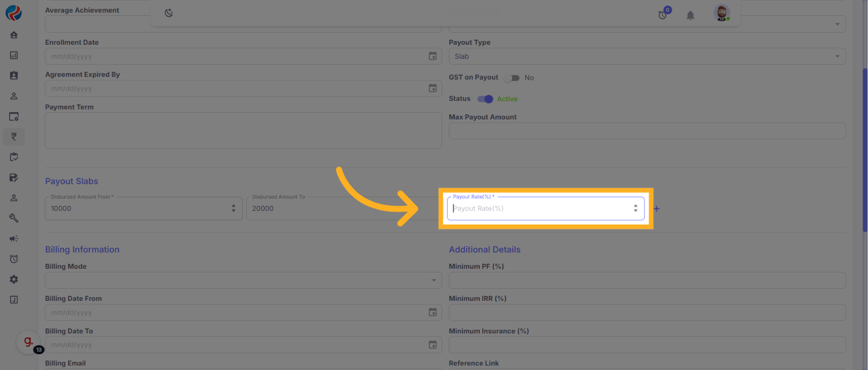Click the plus icon to add slab
This screenshot has height=370, width=868.
[x=656, y=209]
